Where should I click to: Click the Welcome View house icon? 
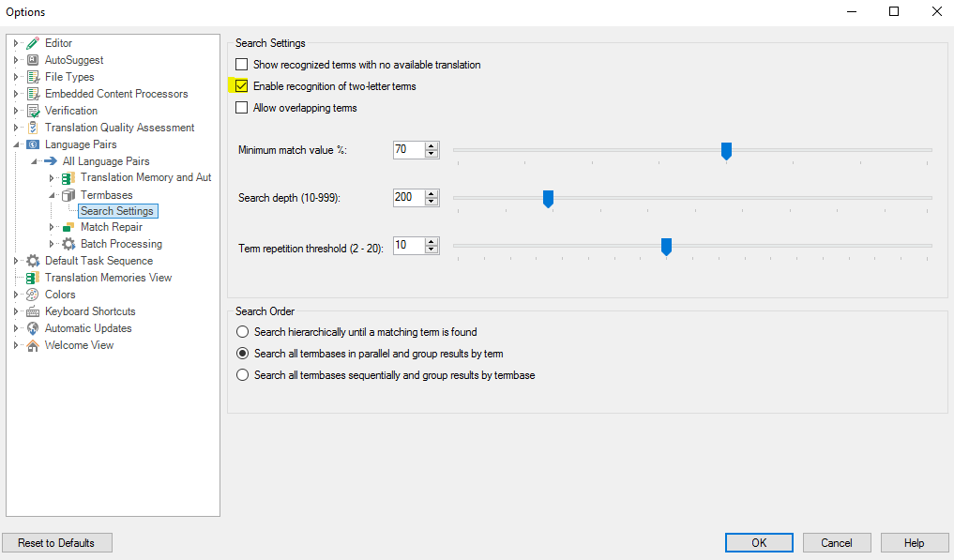[33, 345]
